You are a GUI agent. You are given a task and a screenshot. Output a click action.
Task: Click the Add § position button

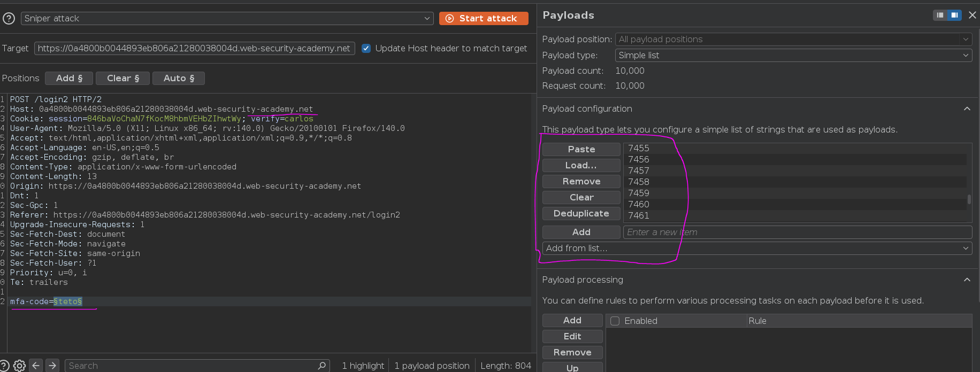(69, 78)
